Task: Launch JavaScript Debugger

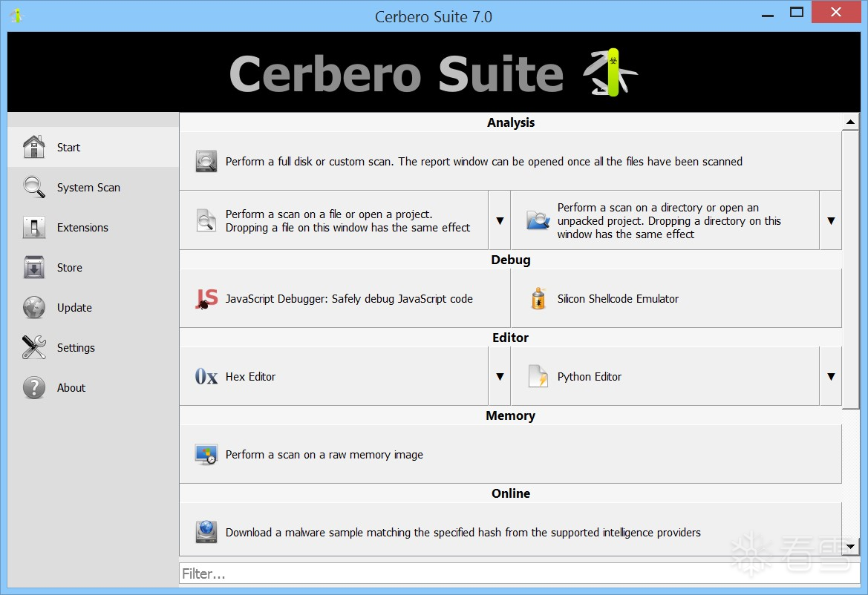Action: (x=345, y=298)
